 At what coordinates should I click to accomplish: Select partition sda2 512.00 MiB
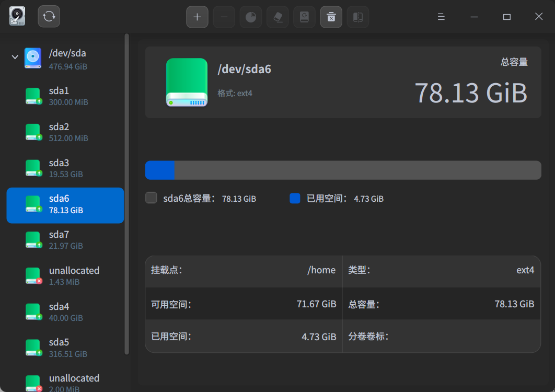[65, 132]
